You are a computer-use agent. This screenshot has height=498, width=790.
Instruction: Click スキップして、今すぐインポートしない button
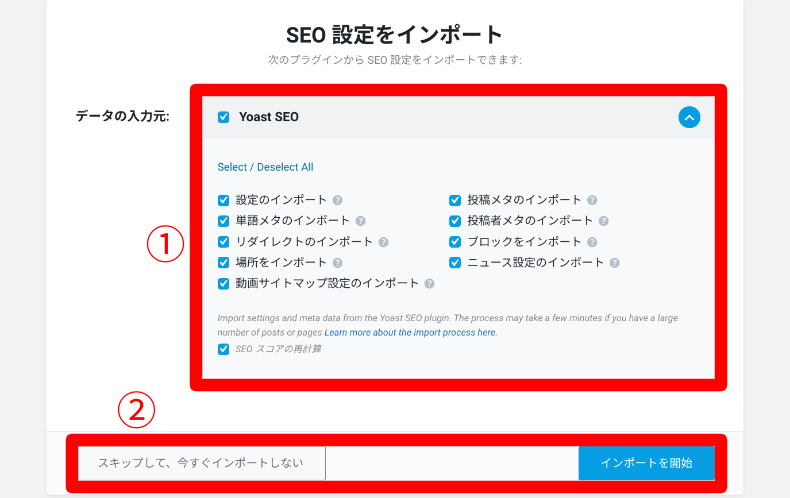(x=202, y=463)
